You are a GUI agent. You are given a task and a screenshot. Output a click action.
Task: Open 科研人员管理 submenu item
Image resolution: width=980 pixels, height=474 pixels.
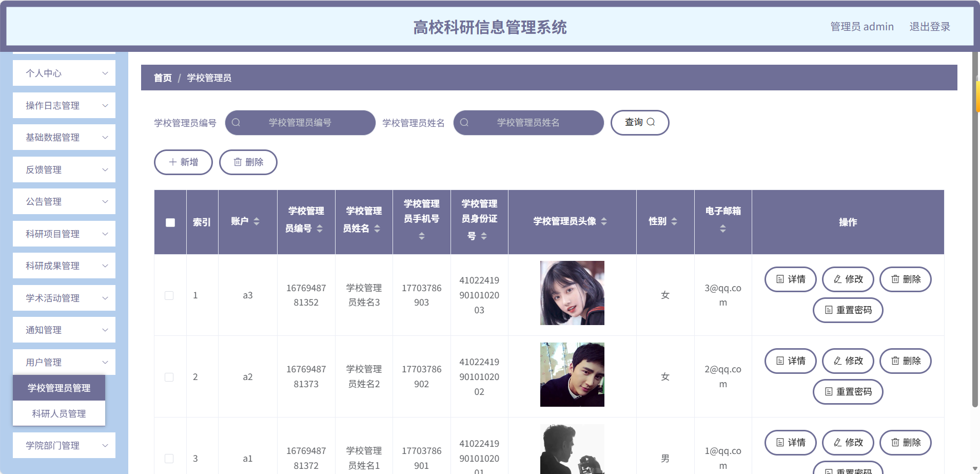pos(59,413)
